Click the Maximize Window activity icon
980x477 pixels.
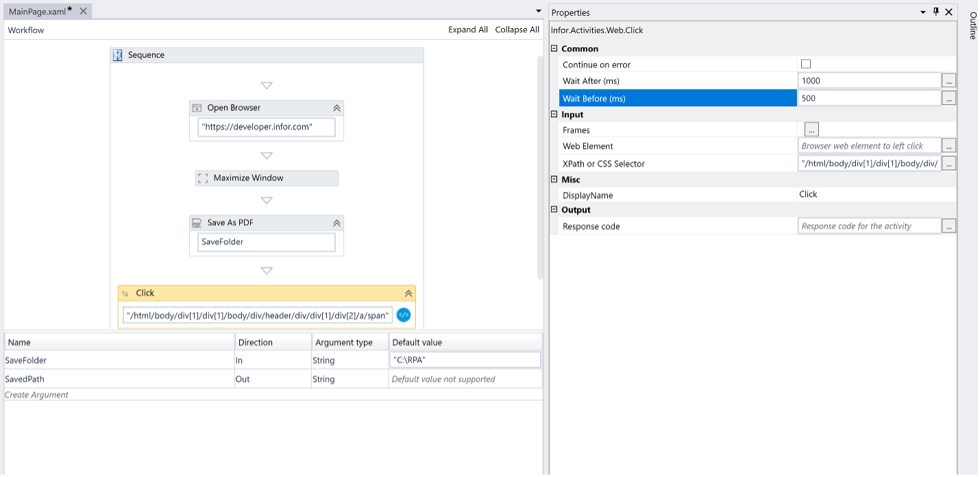203,178
